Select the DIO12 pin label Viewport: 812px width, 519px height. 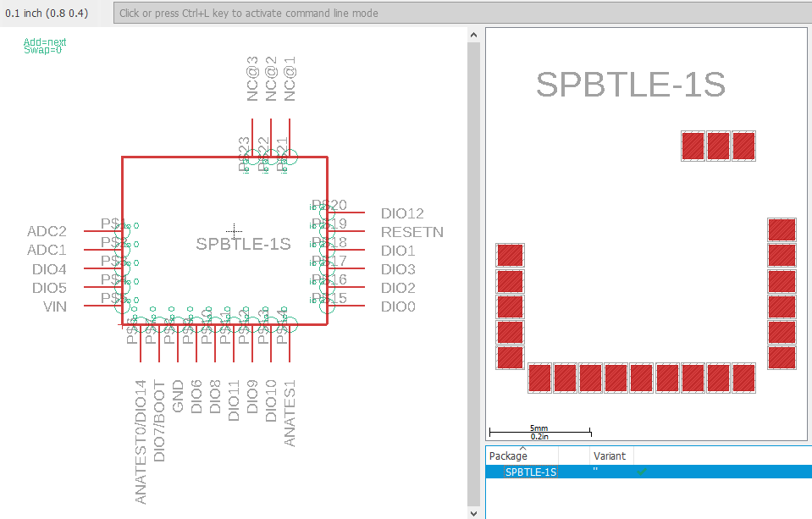click(402, 213)
